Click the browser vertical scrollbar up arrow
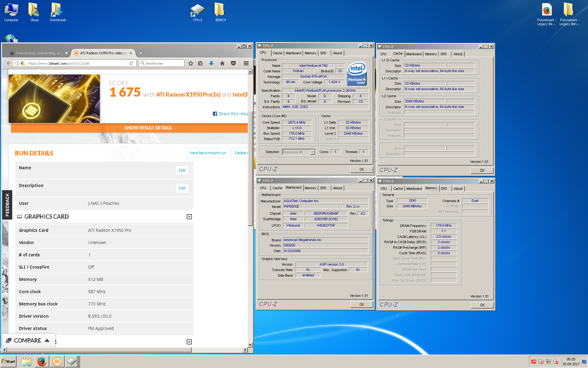This screenshot has height=368, width=588. click(250, 72)
